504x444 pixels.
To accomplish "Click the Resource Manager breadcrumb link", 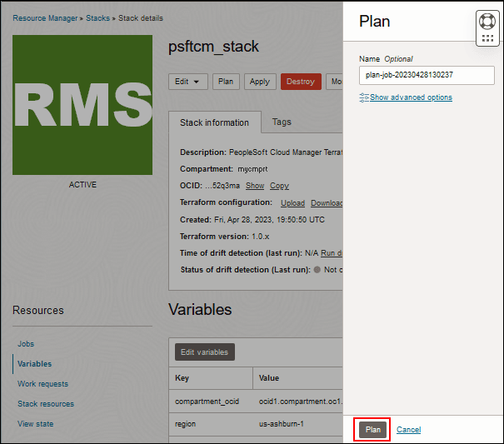I will [45, 18].
